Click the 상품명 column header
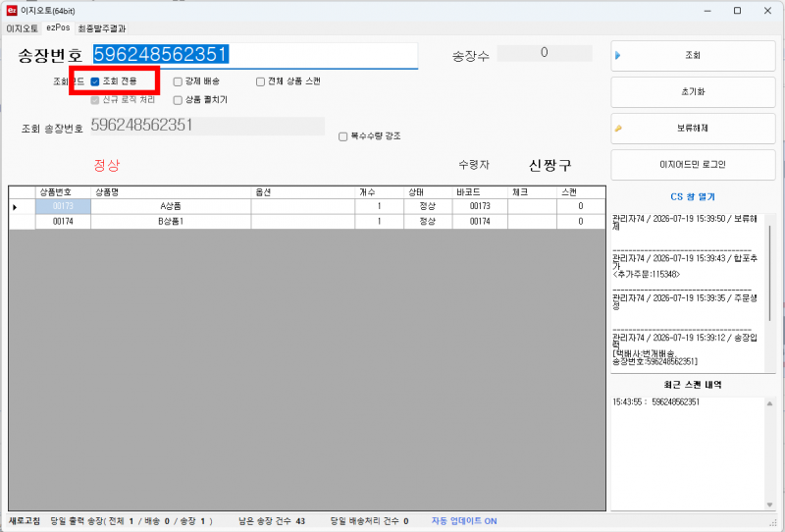 tap(171, 192)
